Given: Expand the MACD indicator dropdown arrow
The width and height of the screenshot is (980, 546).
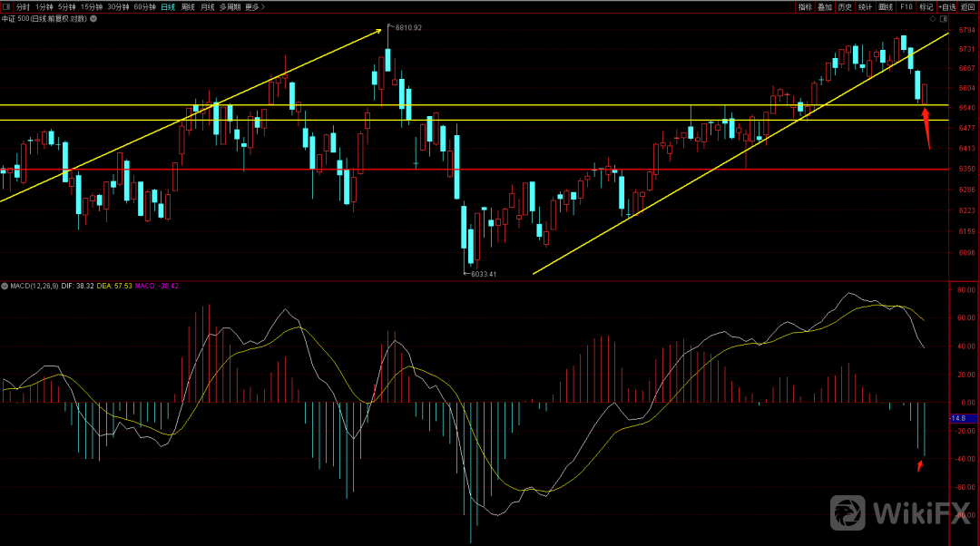Looking at the screenshot, I should coord(5,286).
